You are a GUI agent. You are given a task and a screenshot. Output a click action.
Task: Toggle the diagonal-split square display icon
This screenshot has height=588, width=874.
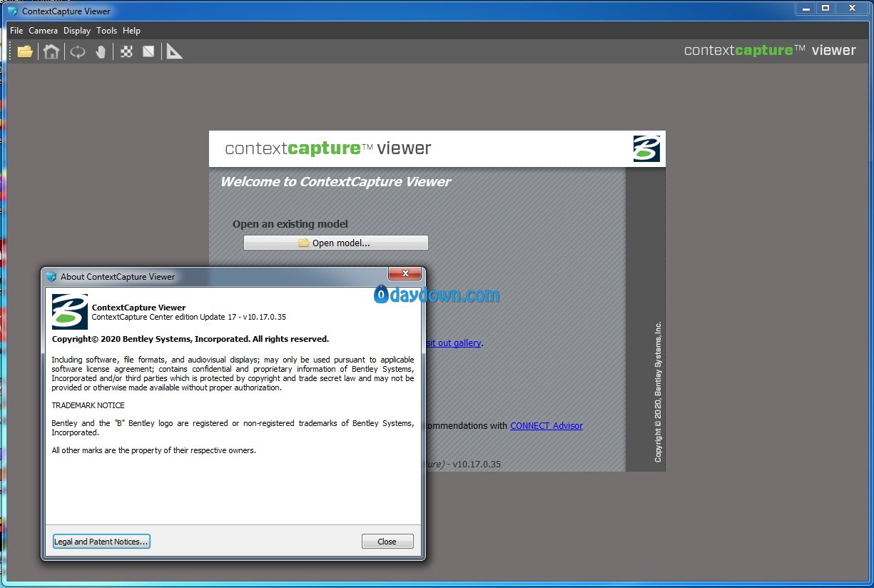click(x=148, y=51)
